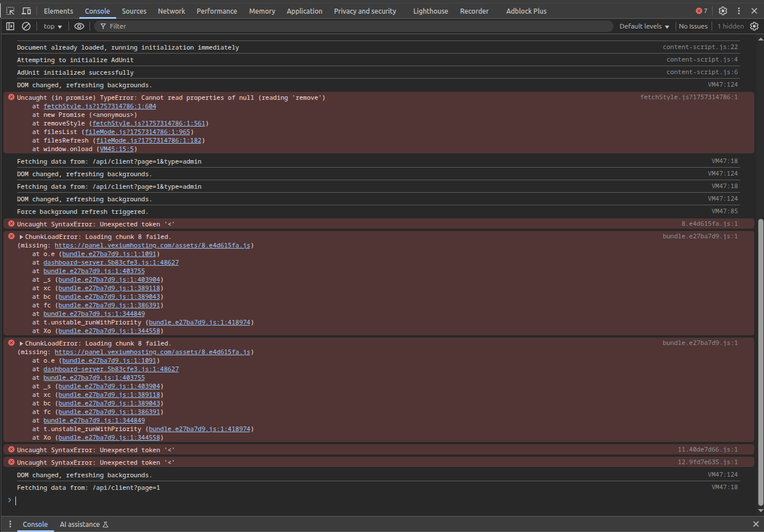Screen dimensions: 764x532
Task: Open the top JavaScript context dropdown
Action: pos(52,26)
